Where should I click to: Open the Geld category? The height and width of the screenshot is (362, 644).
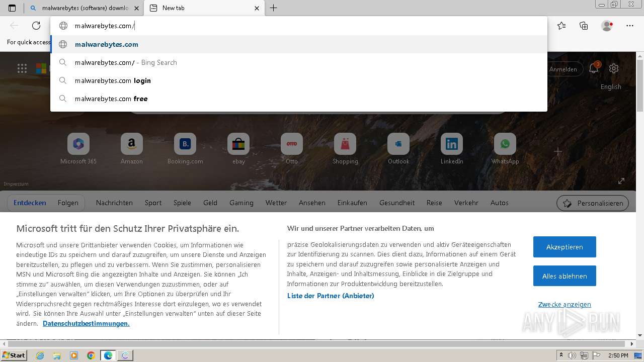(210, 203)
